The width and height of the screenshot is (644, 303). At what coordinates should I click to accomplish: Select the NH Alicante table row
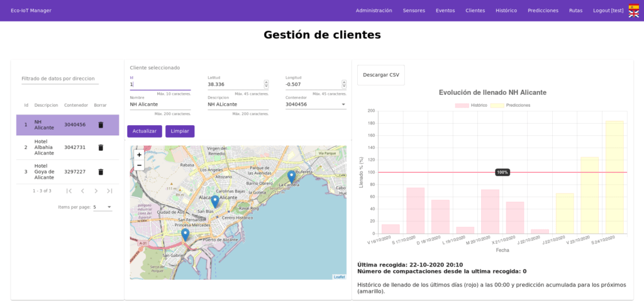68,125
